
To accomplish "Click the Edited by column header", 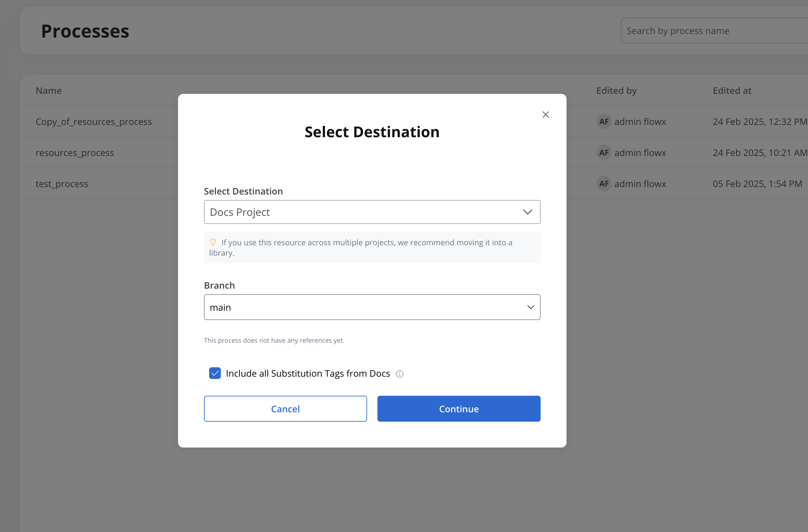I will 617,91.
